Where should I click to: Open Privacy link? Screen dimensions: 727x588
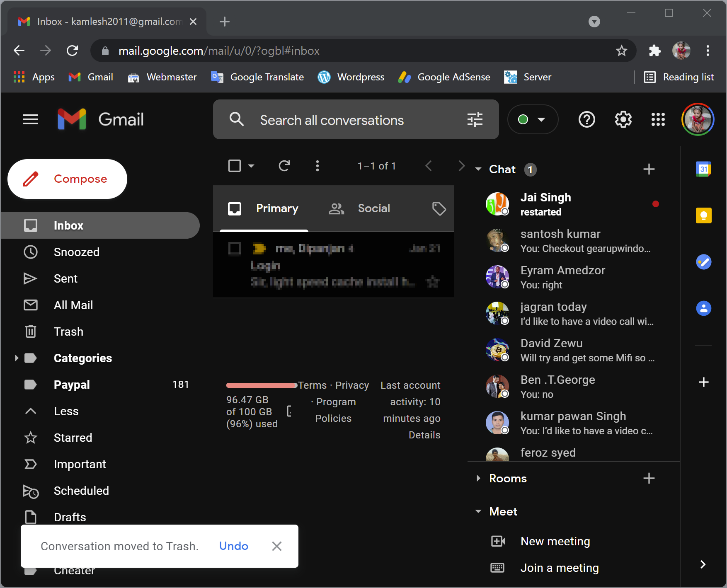coord(352,385)
